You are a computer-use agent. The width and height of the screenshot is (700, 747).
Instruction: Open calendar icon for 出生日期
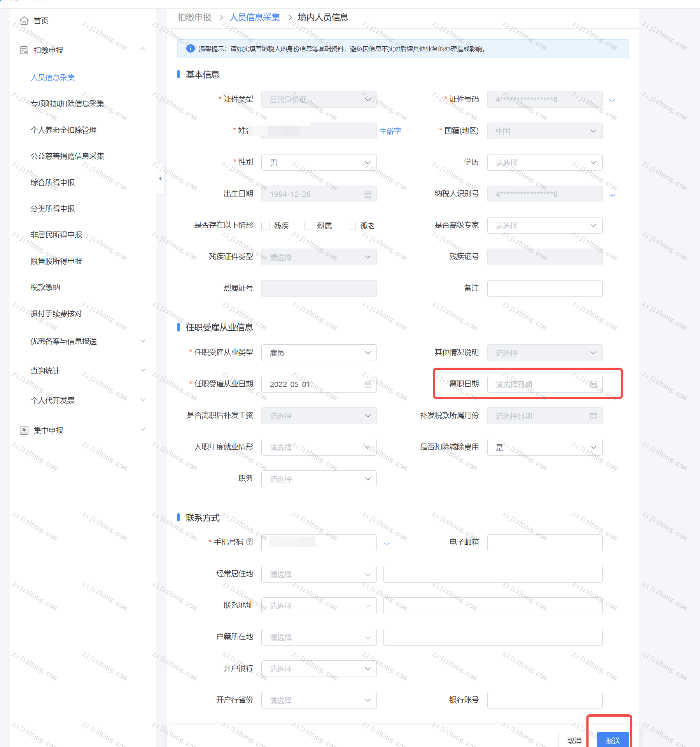tap(368, 194)
